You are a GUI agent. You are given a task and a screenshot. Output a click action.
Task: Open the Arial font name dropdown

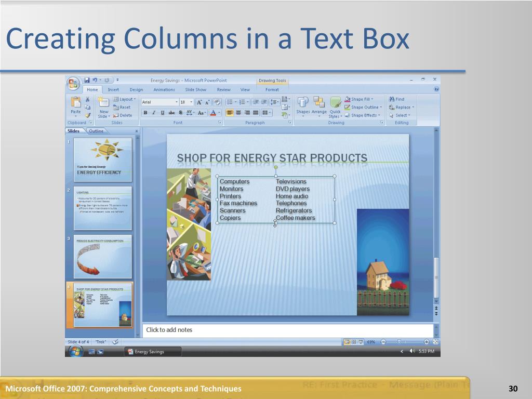click(x=177, y=102)
